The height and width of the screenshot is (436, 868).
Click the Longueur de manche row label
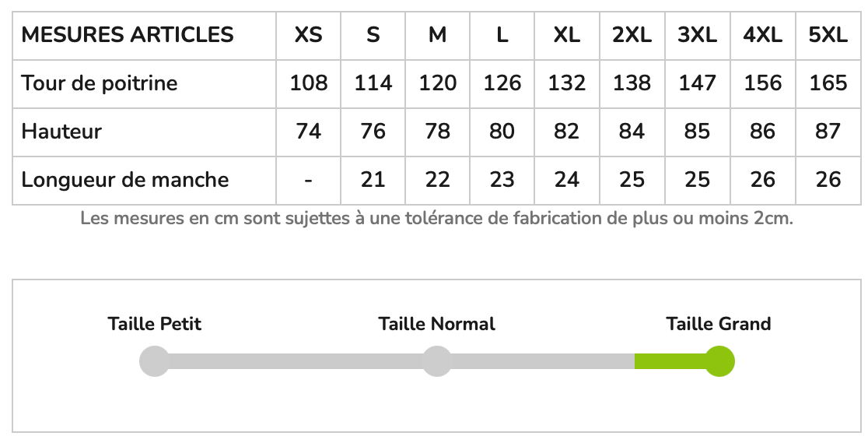(x=125, y=180)
